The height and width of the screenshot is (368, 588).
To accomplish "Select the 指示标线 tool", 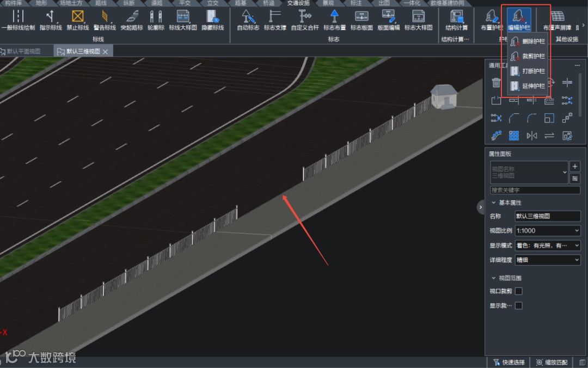I will pyautogui.click(x=51, y=20).
